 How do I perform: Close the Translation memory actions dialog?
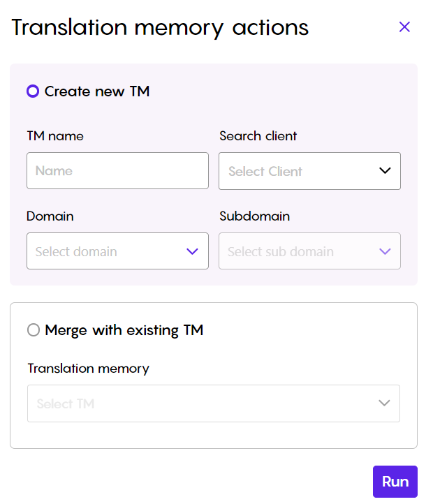(404, 27)
